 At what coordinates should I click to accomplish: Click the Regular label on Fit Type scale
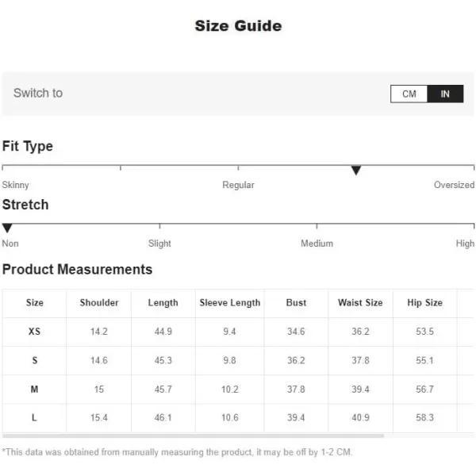[238, 185]
